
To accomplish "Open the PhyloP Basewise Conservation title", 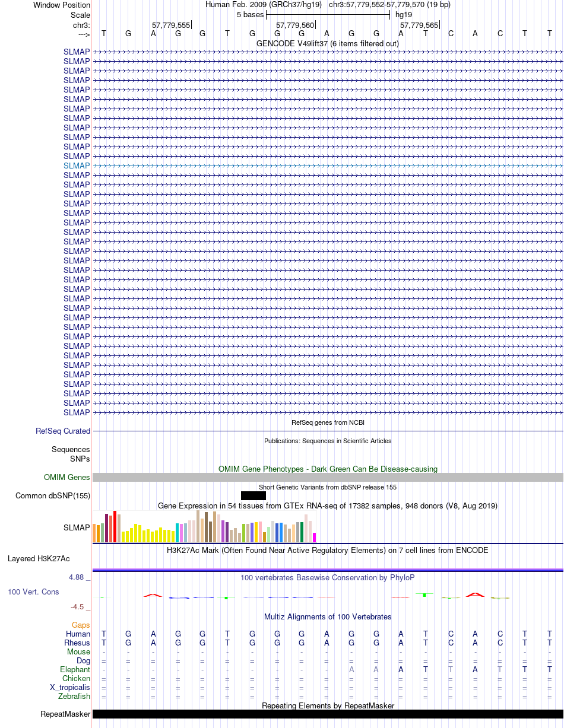I will (x=328, y=578).
